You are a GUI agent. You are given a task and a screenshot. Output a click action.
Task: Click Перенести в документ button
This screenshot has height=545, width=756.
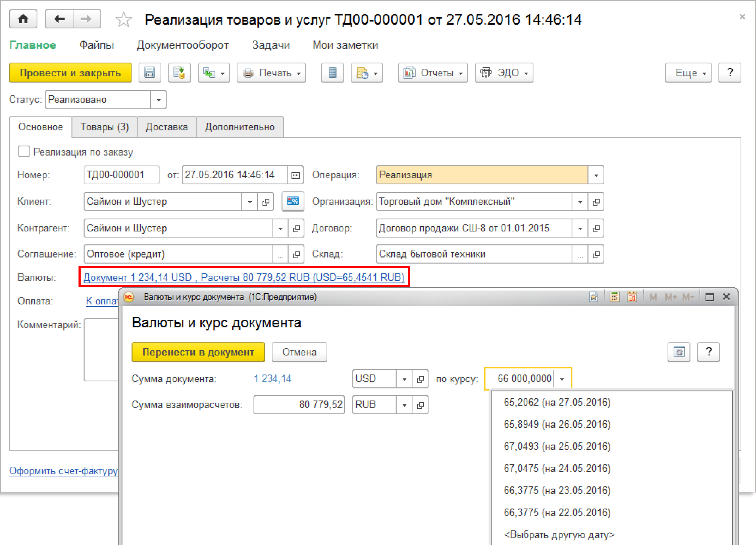[198, 352]
